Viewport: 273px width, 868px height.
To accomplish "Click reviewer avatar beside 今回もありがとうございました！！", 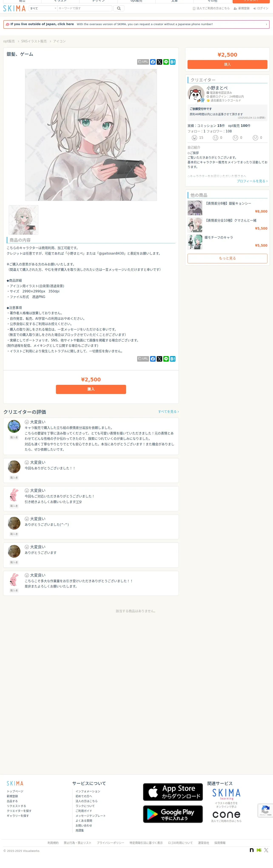I will point(14,467).
